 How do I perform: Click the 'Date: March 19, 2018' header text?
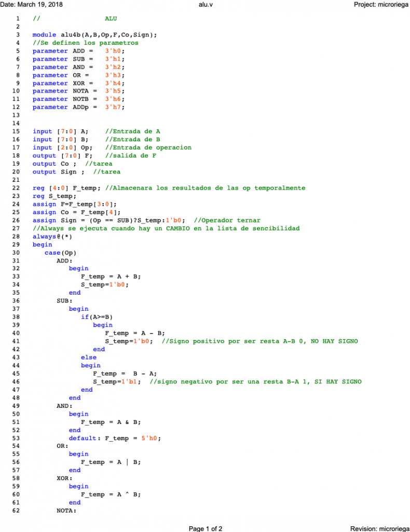pos(31,4)
